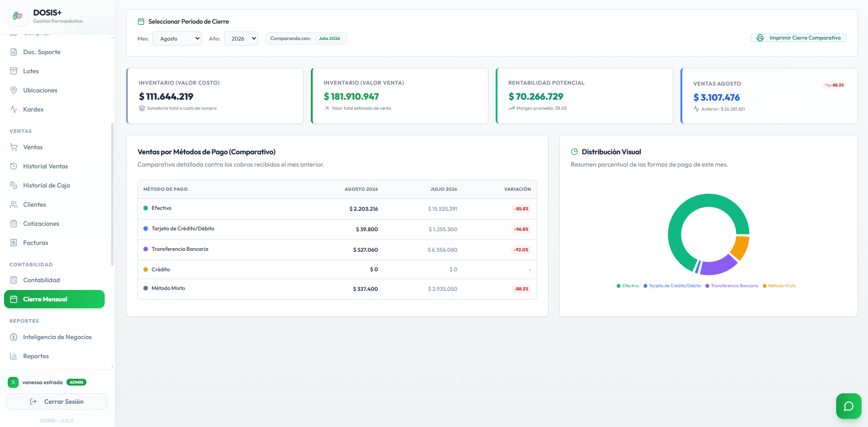Click the Inteligencia de Negocios brain icon
The height and width of the screenshot is (427, 868).
click(14, 337)
